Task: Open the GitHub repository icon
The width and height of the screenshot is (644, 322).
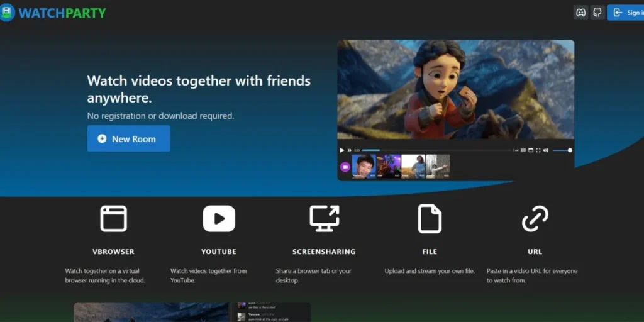Action: click(597, 13)
